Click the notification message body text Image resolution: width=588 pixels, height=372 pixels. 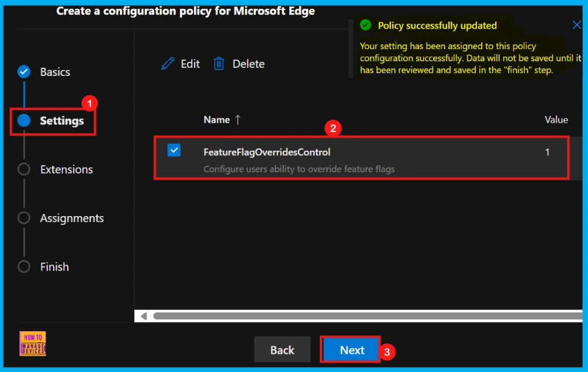471,58
